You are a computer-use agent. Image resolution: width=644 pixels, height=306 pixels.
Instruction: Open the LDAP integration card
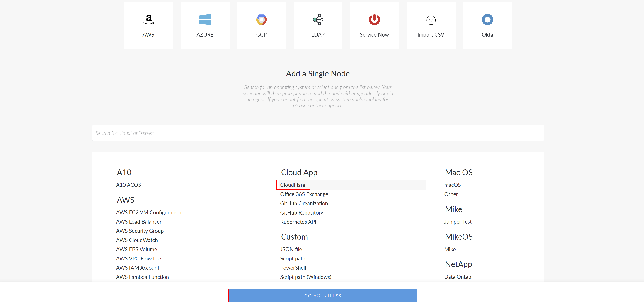(318, 25)
